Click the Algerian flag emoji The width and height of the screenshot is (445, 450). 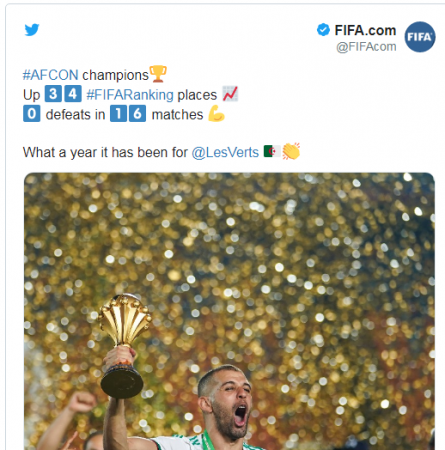[x=272, y=151]
